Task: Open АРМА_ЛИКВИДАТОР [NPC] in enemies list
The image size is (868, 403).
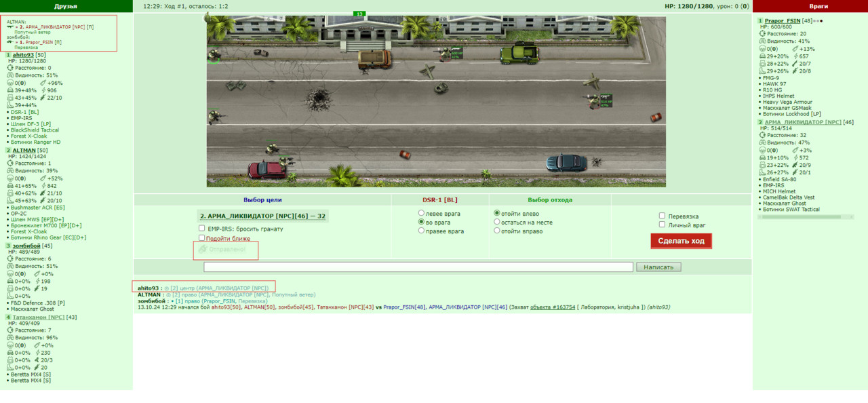Action: 803,122
